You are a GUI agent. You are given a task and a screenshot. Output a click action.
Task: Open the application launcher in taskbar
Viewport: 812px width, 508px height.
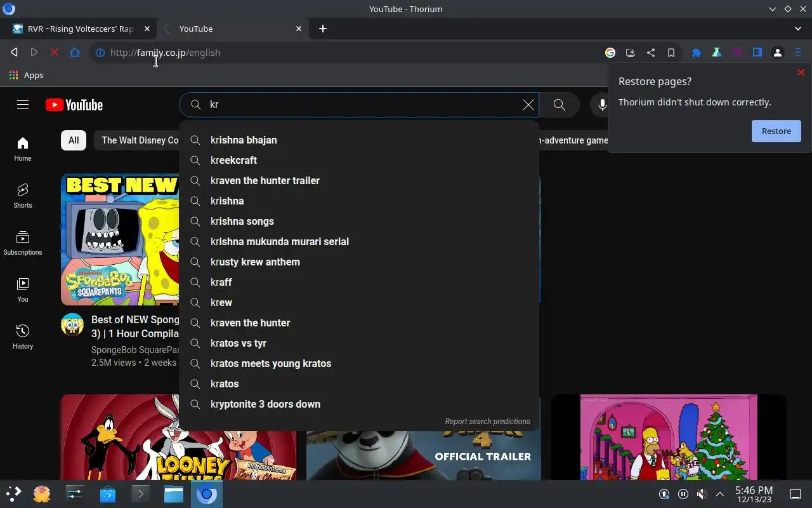13,493
